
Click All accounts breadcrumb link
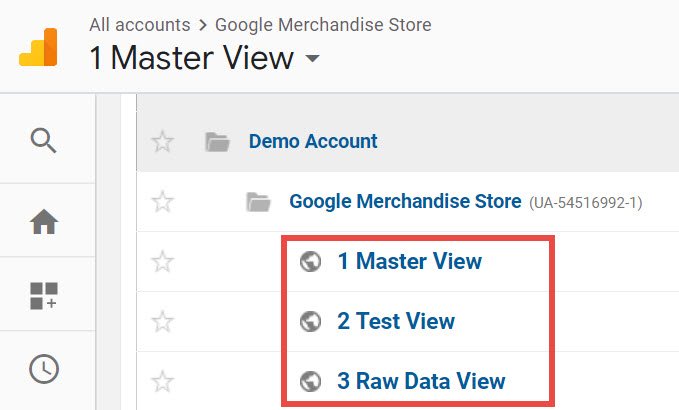139,24
